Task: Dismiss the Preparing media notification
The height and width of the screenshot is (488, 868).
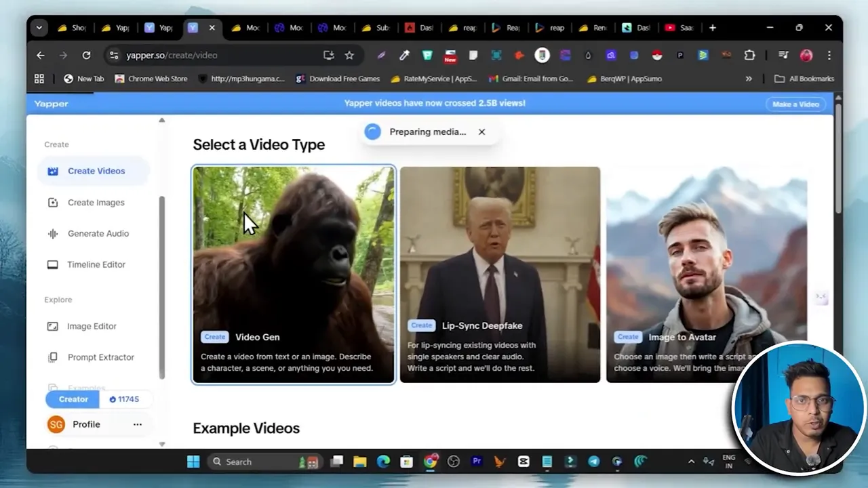Action: 481,131
